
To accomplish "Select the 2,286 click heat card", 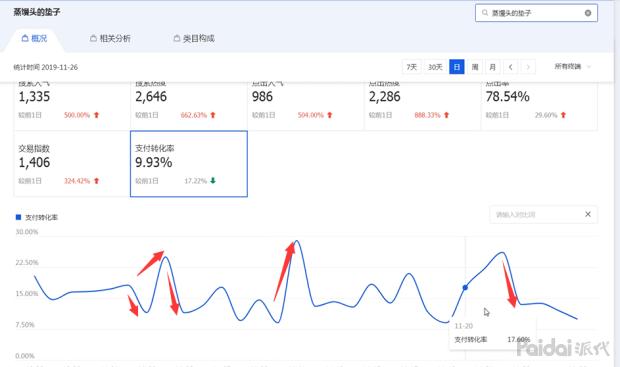I will coord(422,106).
